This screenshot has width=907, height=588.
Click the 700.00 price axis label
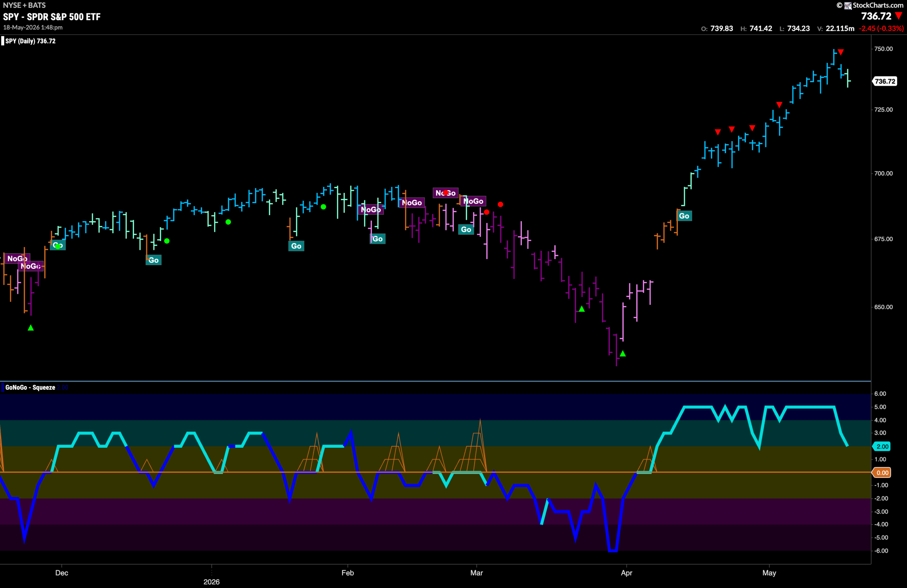click(883, 173)
